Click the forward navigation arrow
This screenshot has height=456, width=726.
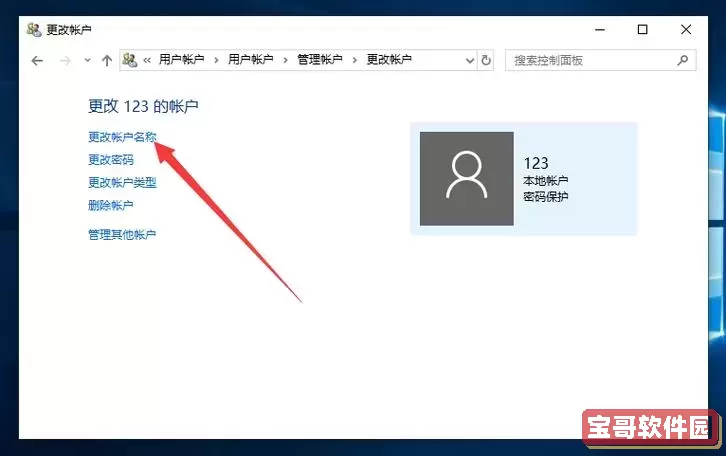[65, 61]
